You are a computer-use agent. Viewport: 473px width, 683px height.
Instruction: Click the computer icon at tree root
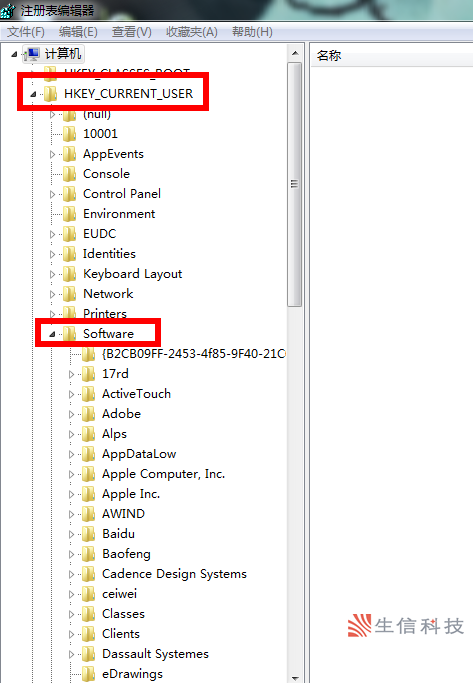click(x=33, y=54)
